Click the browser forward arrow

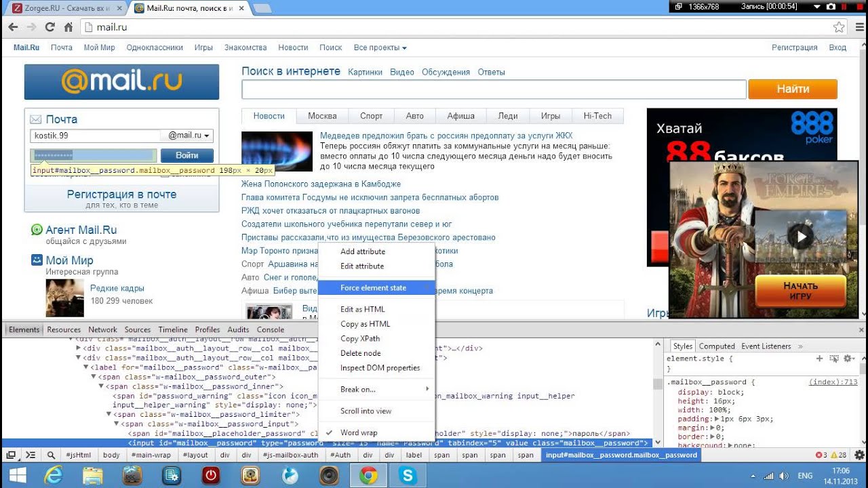(31, 27)
